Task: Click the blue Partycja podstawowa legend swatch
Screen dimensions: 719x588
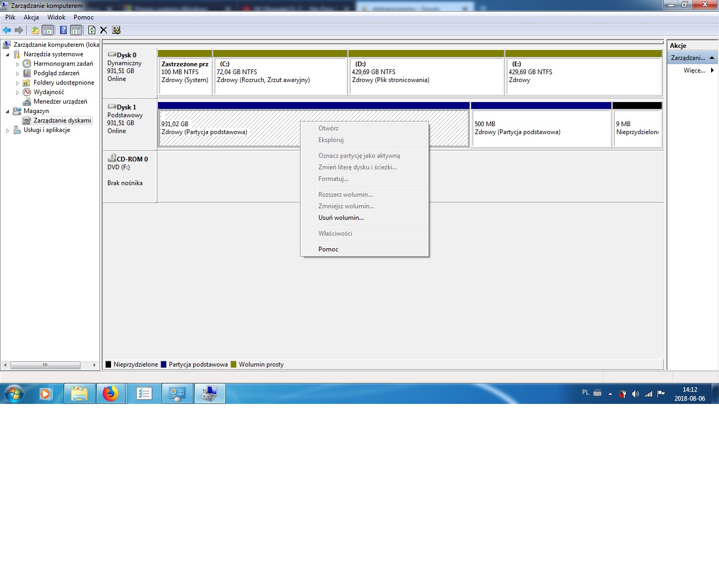Action: coord(164,364)
